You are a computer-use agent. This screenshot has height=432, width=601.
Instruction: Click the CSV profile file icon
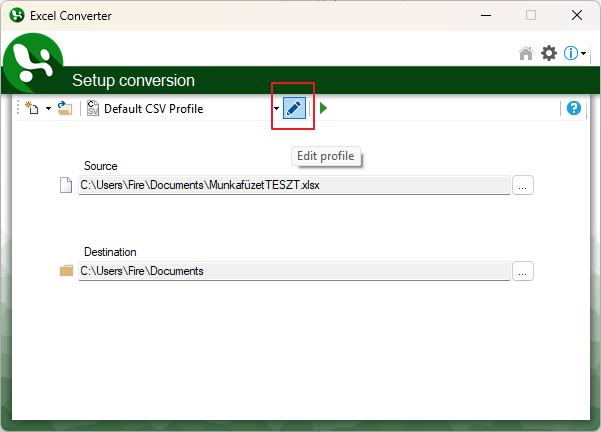click(92, 108)
